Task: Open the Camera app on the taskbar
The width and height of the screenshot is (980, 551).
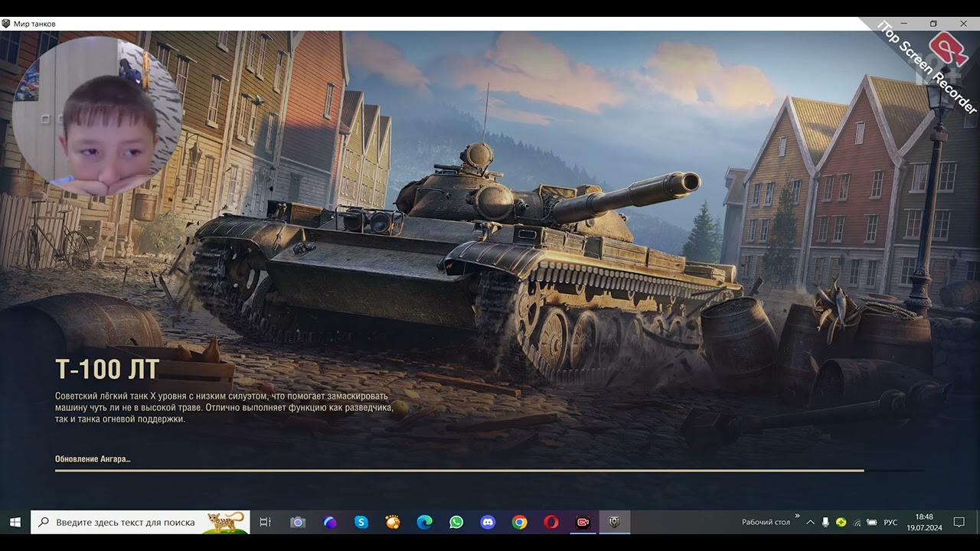Action: pyautogui.click(x=298, y=522)
